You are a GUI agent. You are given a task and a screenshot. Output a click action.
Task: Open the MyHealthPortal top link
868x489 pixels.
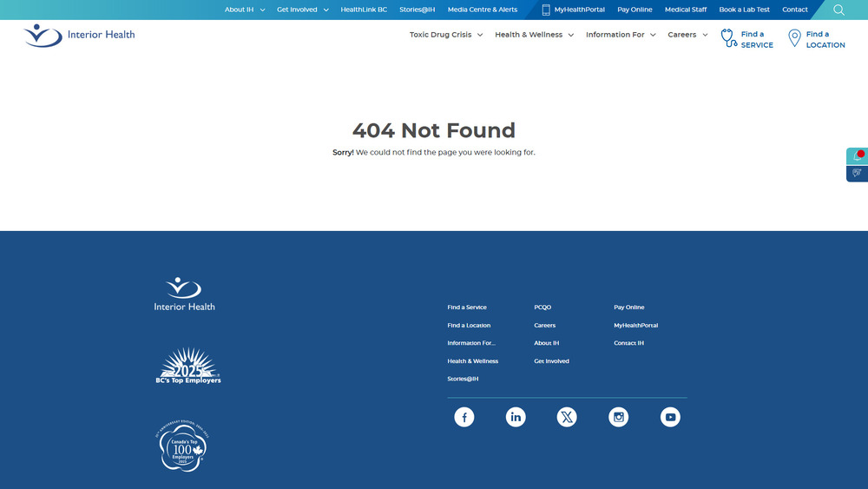573,10
